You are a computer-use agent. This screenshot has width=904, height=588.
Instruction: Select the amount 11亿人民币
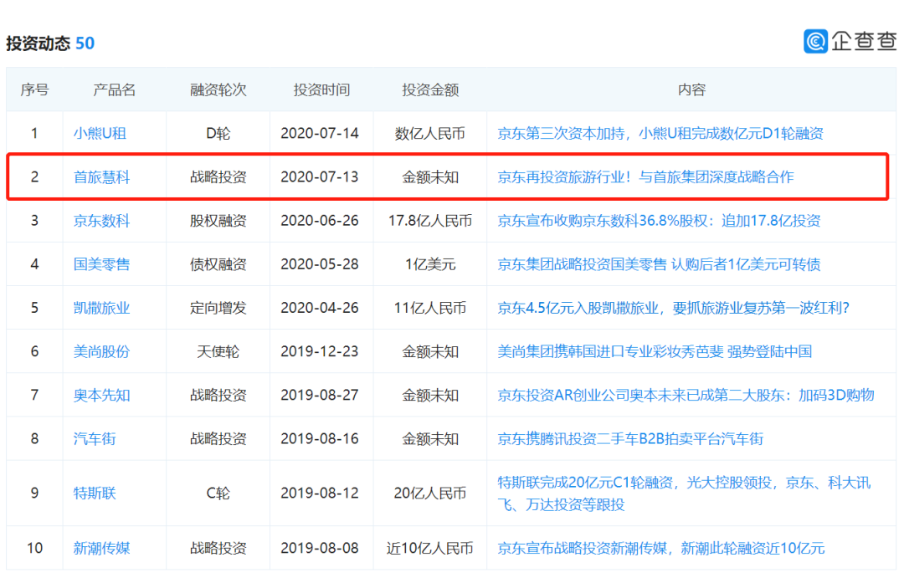click(430, 308)
